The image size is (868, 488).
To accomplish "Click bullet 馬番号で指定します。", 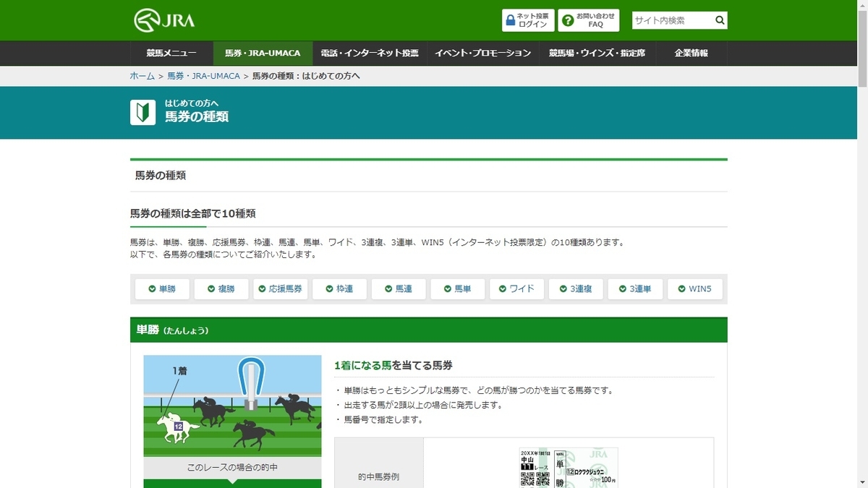I will tap(383, 419).
